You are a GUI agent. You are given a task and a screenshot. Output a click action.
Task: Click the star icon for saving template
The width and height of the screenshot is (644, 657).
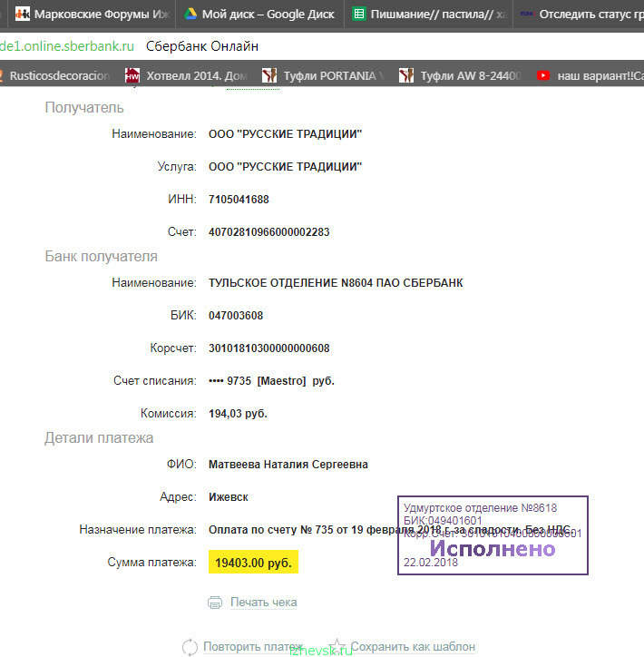coord(337,646)
